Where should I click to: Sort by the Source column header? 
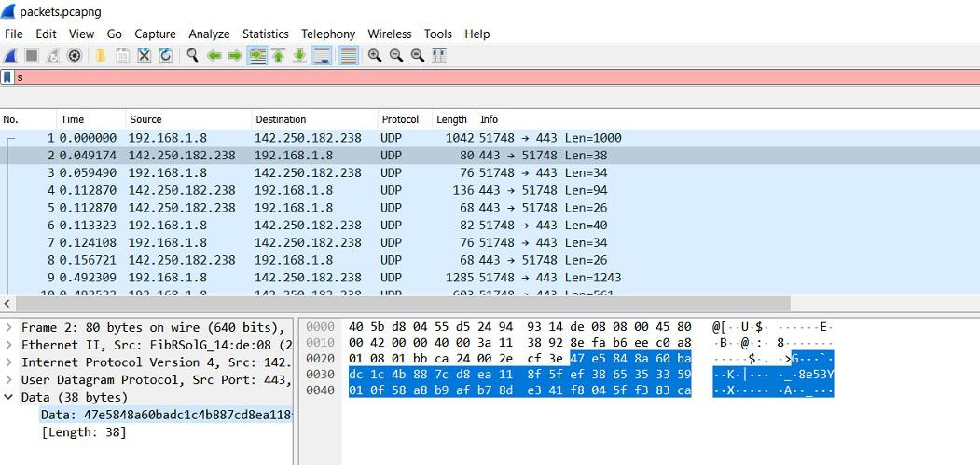pos(188,119)
